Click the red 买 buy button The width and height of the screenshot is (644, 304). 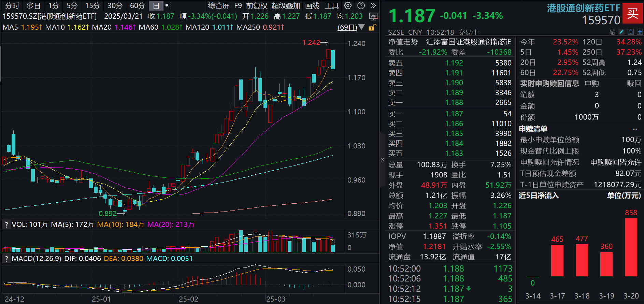(632, 13)
